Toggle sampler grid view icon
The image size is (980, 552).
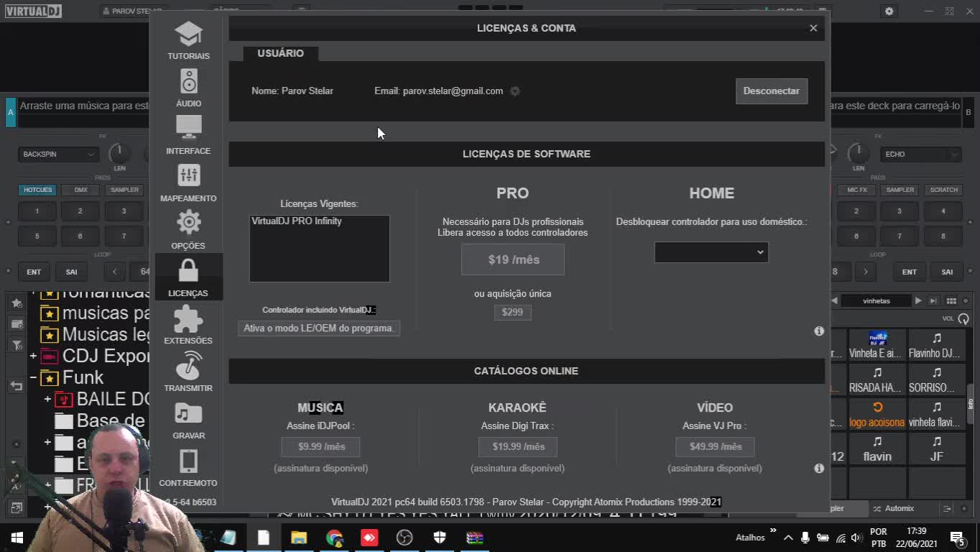pyautogui.click(x=951, y=300)
